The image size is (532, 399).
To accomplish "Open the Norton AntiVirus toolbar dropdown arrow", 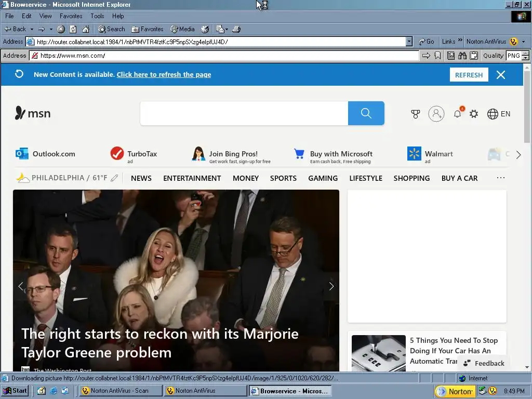I will click(524, 42).
